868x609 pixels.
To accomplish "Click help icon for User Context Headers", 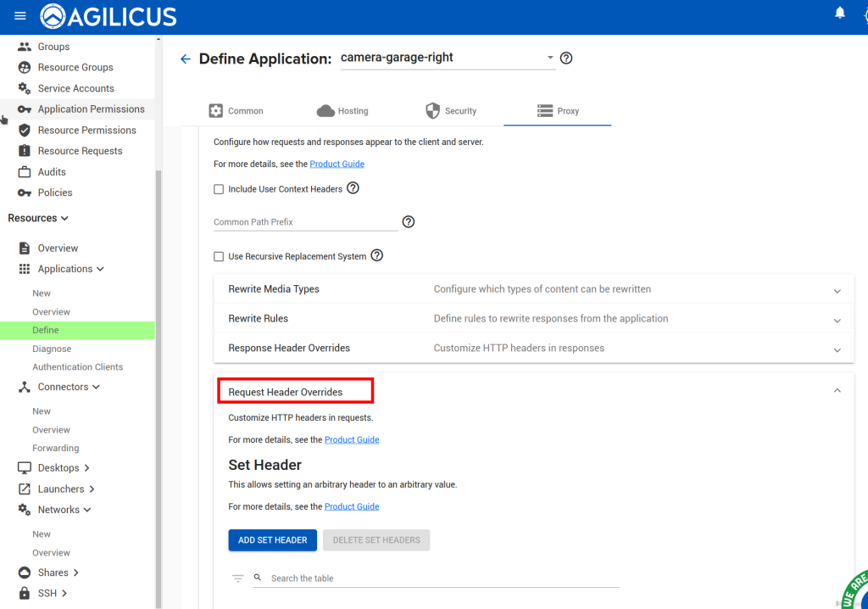I will 353,188.
